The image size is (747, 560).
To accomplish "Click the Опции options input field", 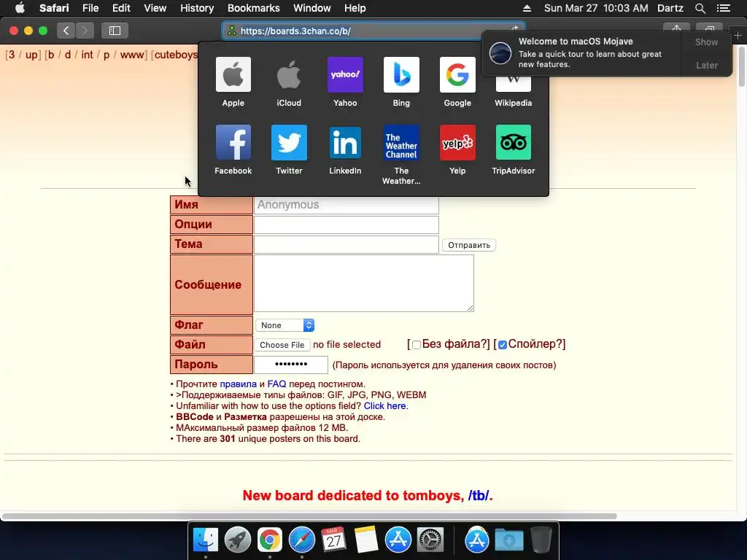I will tap(347, 225).
